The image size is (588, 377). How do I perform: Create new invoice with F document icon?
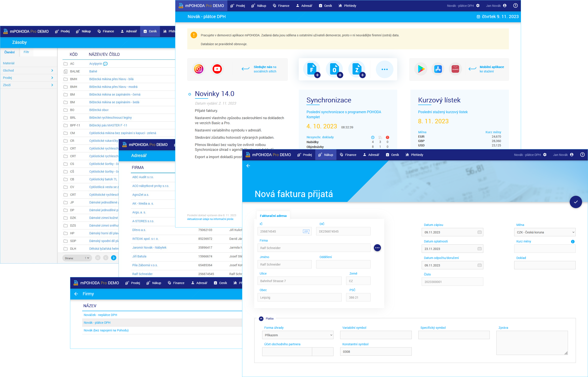312,69
